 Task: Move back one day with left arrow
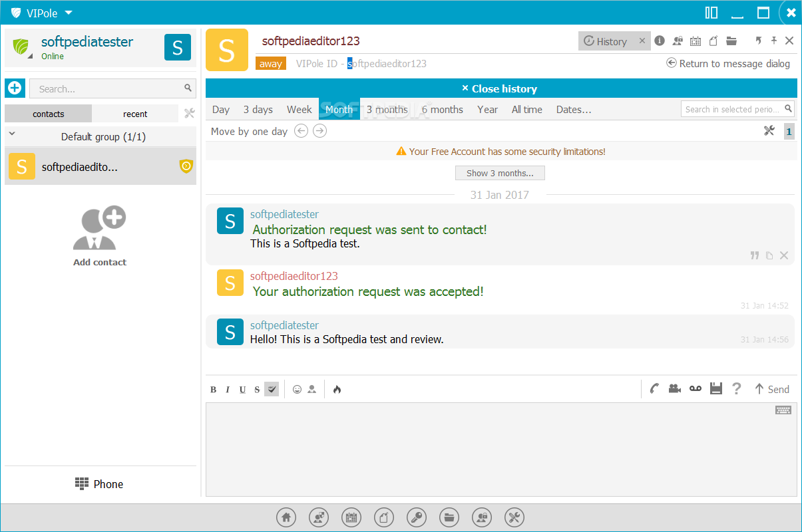point(301,131)
